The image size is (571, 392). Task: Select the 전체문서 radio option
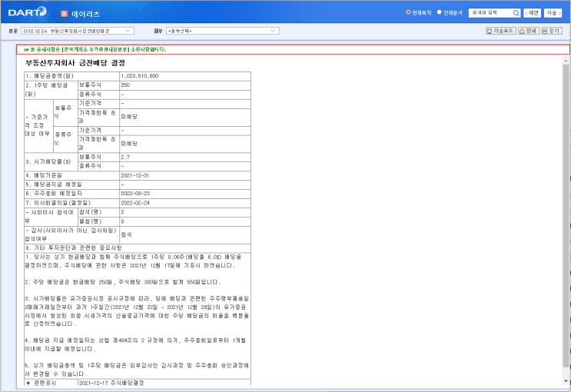[x=439, y=12]
